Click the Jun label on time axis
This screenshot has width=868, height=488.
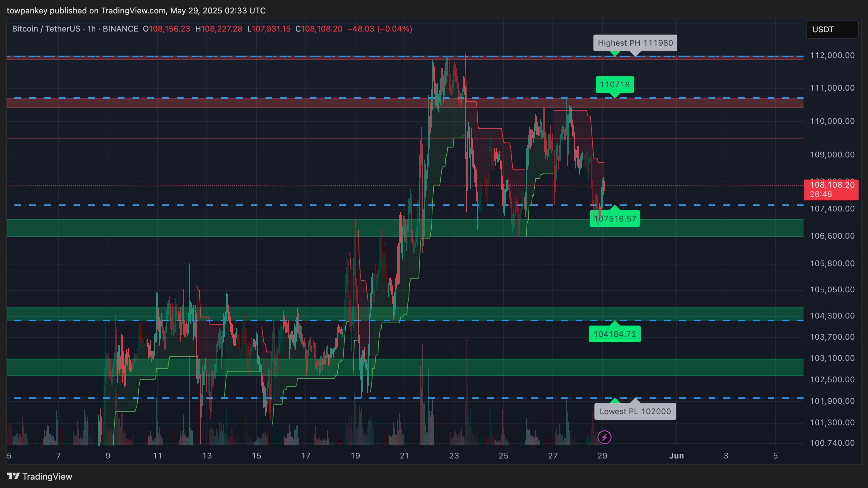676,456
